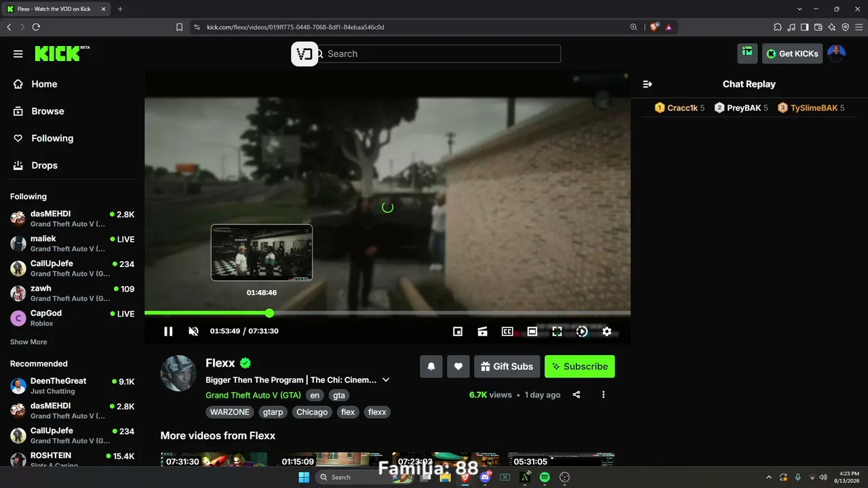Open dasMEHDI's stream under Following
This screenshot has width=868, height=488.
click(x=72, y=218)
